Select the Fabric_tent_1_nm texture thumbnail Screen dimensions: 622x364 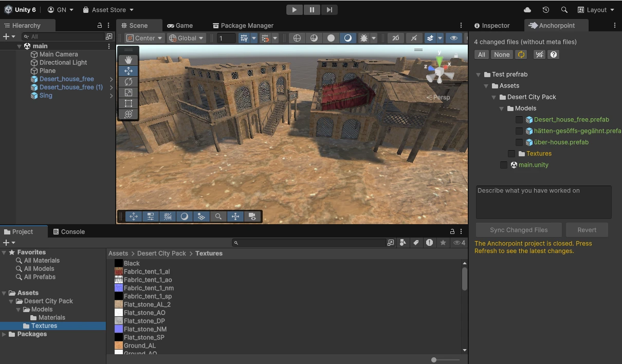point(119,288)
